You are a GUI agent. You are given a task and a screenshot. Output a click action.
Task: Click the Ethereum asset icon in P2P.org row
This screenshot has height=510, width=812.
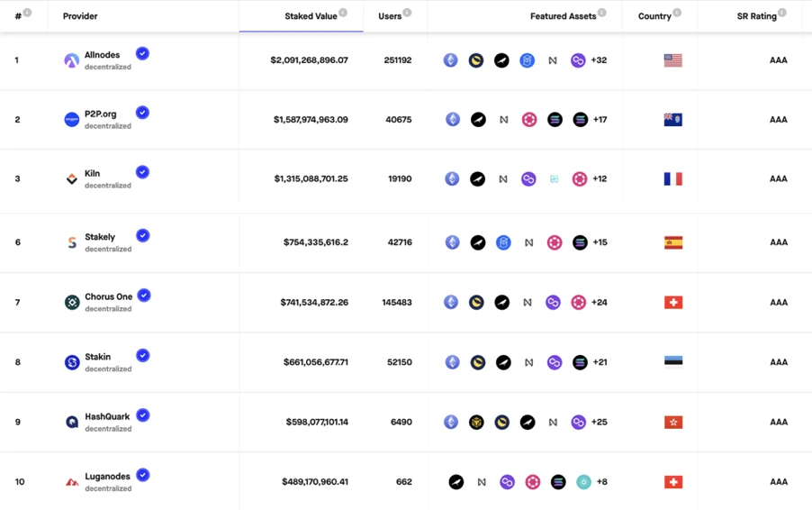click(x=453, y=119)
